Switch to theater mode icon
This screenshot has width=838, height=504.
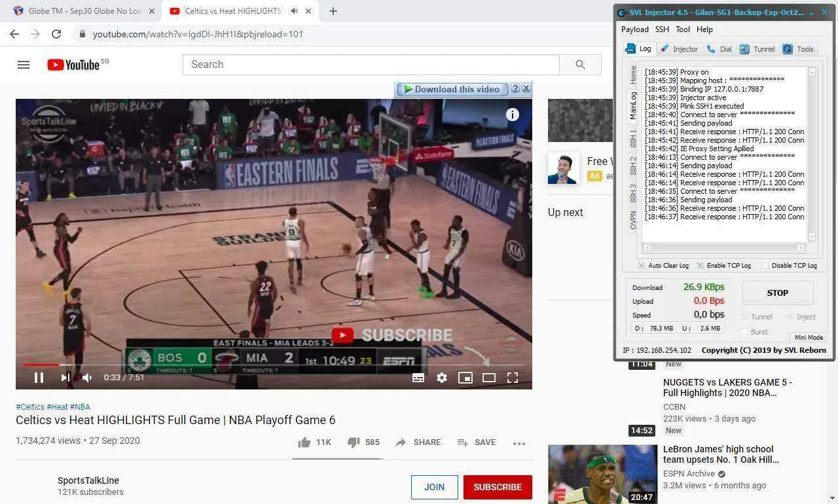pos(489,378)
